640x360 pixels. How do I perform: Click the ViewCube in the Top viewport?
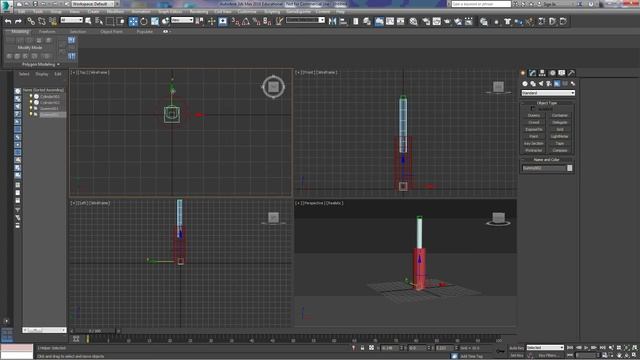click(x=273, y=87)
